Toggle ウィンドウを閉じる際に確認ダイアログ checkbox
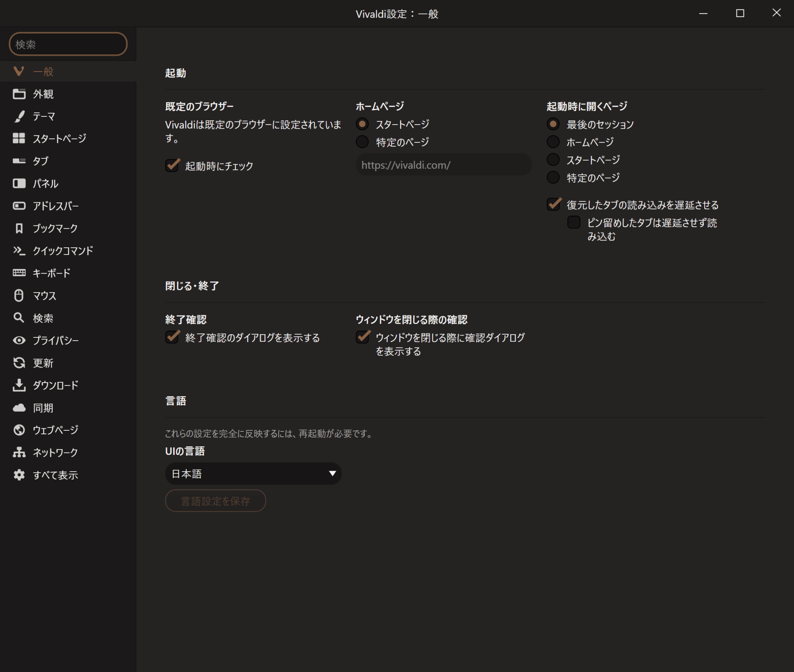Viewport: 794px width, 672px height. tap(363, 337)
